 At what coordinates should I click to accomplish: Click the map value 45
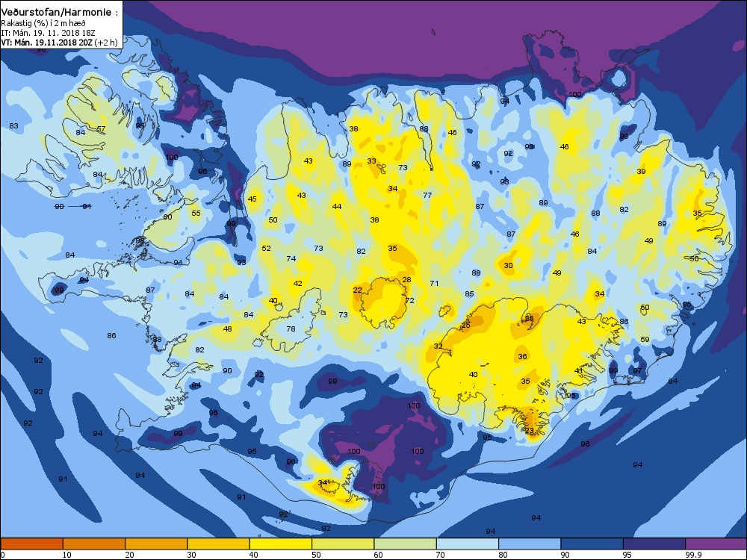(x=252, y=199)
